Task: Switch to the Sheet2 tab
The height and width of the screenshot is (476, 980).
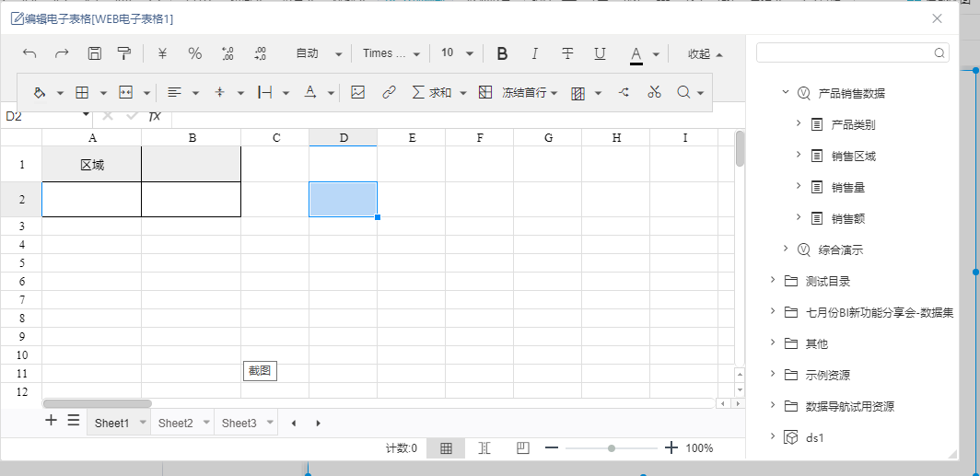Action: click(x=176, y=423)
